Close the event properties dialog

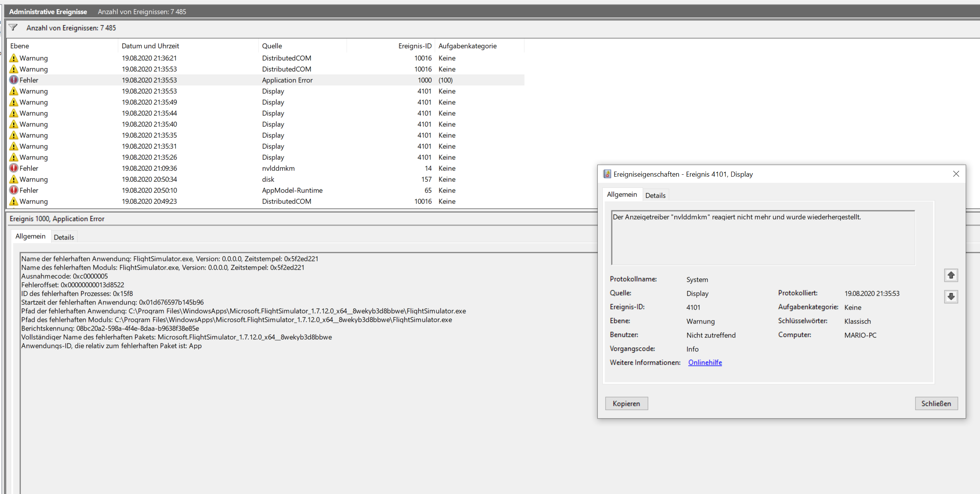956,174
